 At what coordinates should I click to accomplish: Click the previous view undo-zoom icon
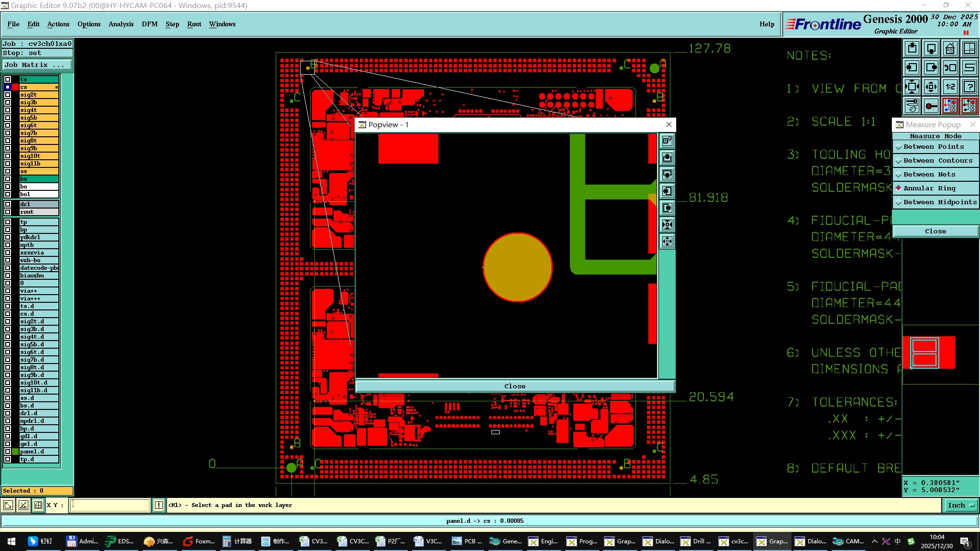[x=950, y=67]
